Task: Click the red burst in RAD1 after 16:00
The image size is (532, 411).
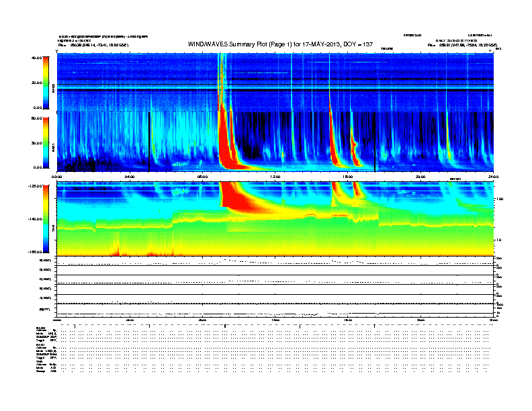Action: tap(355, 152)
